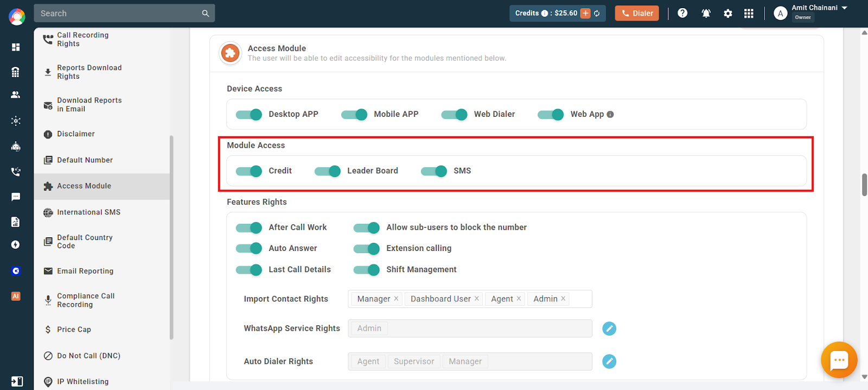
Task: Toggle Web Dialer access
Action: pyautogui.click(x=455, y=115)
